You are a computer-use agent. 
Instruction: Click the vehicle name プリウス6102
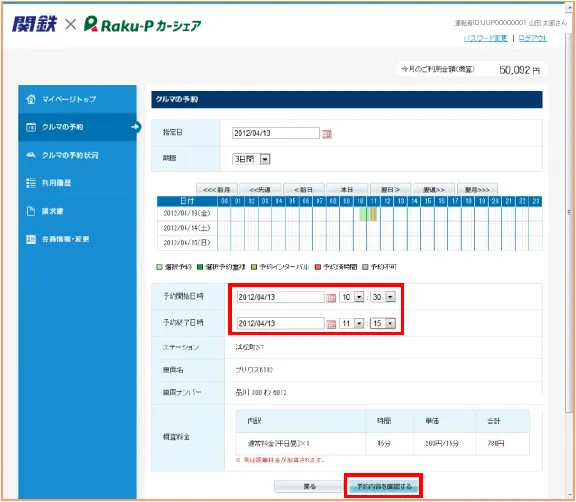[x=254, y=370]
